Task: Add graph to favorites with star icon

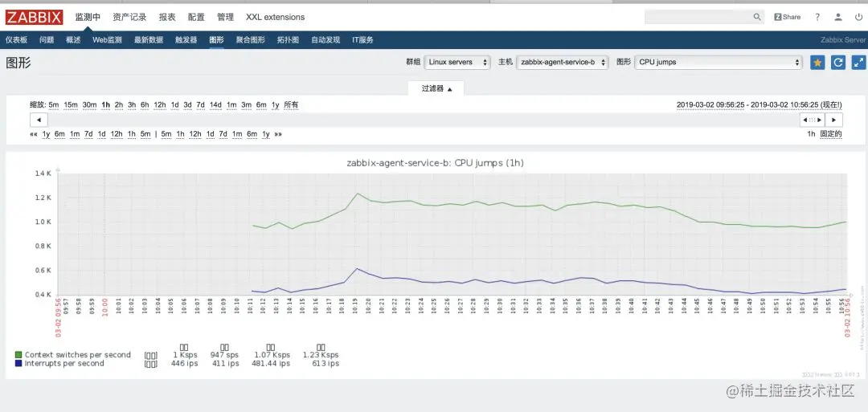Action: pos(817,63)
